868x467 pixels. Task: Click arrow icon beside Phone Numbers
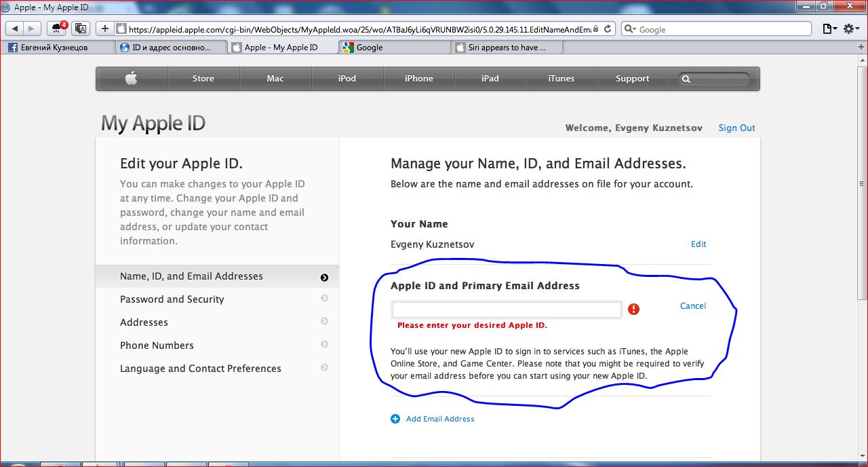pyautogui.click(x=324, y=344)
